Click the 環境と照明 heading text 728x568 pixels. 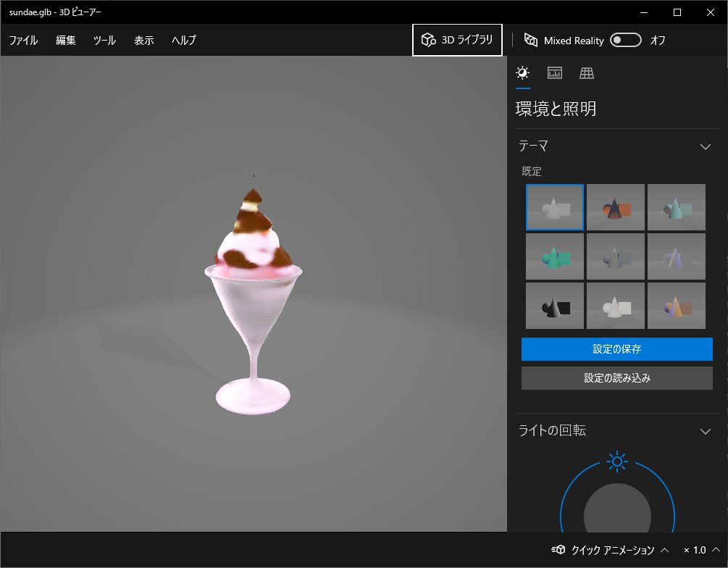point(556,109)
